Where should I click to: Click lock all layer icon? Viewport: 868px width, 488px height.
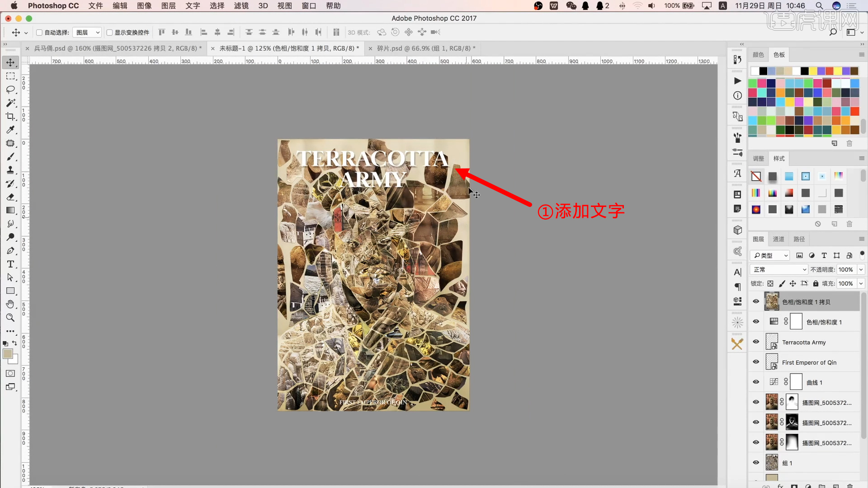tap(816, 283)
